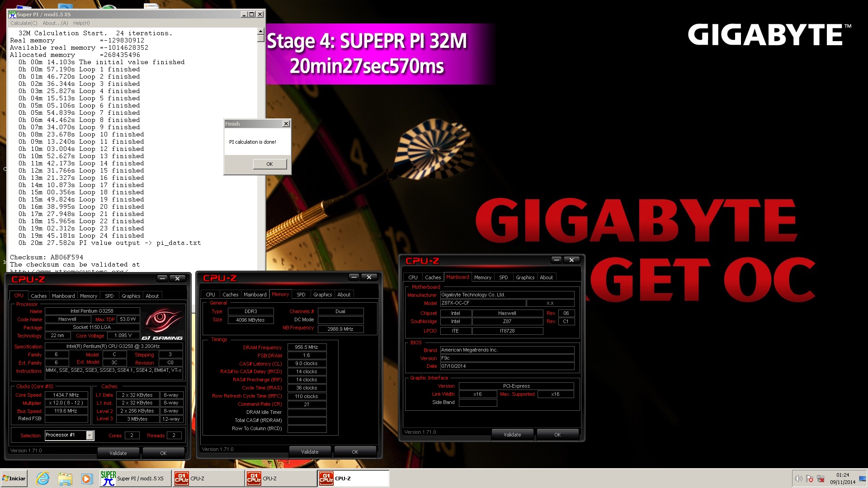The image size is (868, 488).
Task: Click the security flag tray icon
Action: [810, 479]
